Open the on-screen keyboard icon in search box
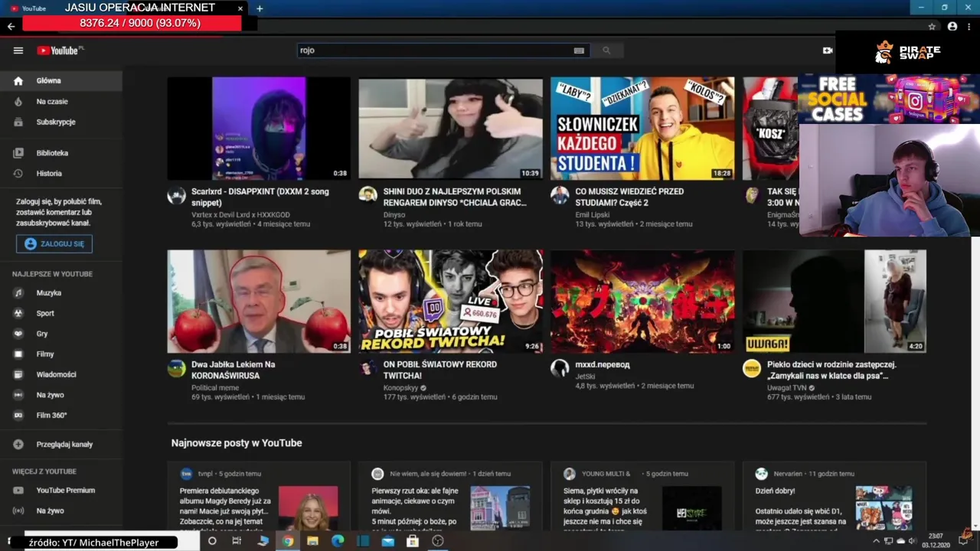This screenshot has height=551, width=980. pyautogui.click(x=579, y=51)
